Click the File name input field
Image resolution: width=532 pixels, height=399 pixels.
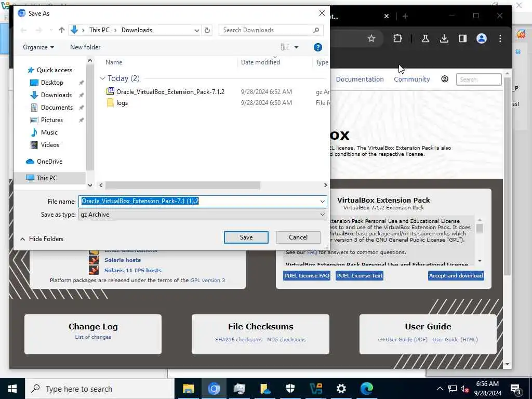[x=199, y=201]
